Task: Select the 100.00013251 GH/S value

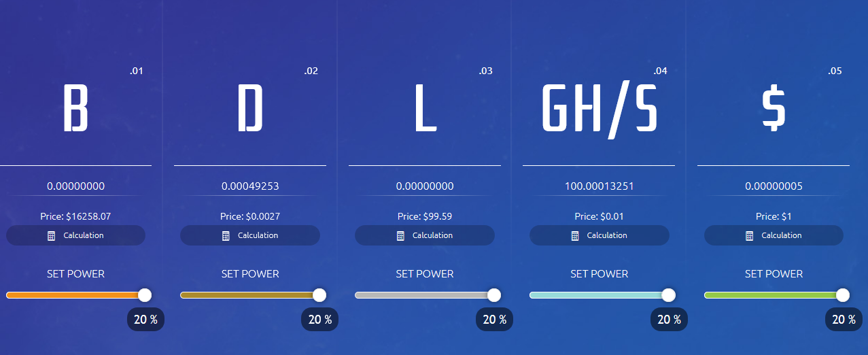Action: coord(599,186)
